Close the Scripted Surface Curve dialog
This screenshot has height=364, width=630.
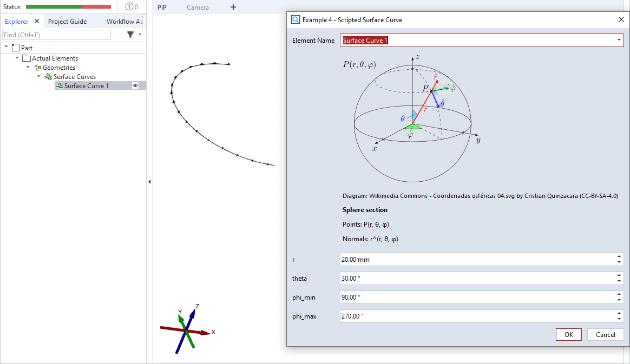621,19
